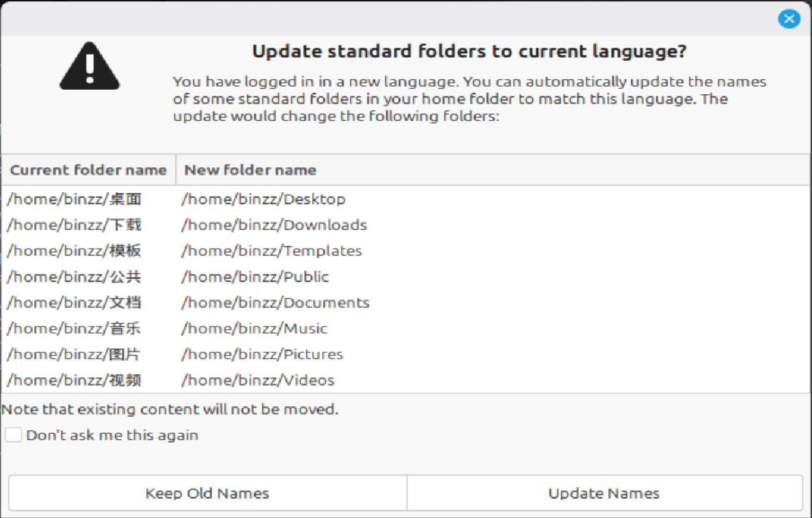Sort by Current folder name column header
The width and height of the screenshot is (812, 518).
[89, 170]
